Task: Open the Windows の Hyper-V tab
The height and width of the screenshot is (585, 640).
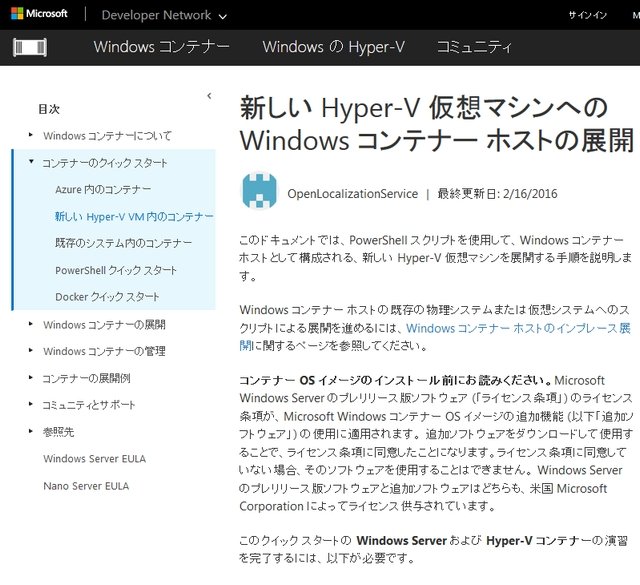Action: click(x=333, y=47)
